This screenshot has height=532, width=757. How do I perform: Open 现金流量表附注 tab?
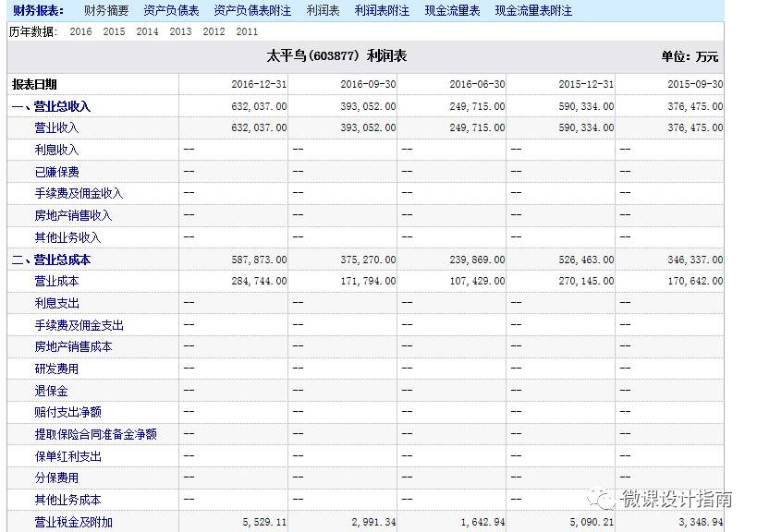(533, 10)
